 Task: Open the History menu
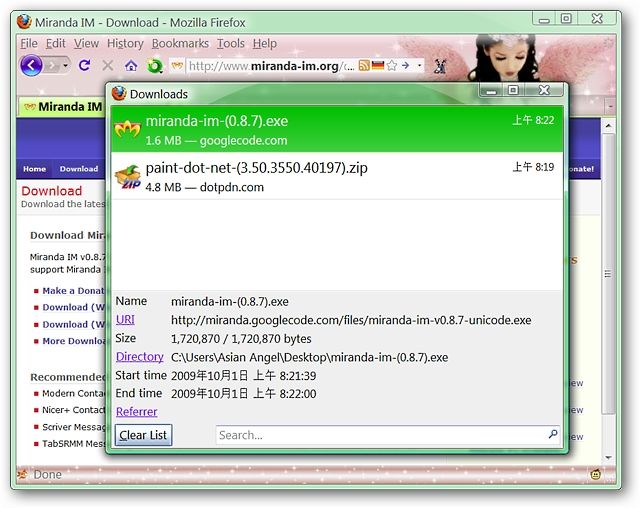tap(125, 43)
